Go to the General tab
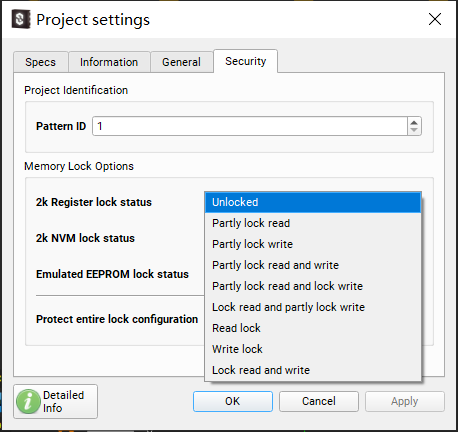 coord(181,62)
